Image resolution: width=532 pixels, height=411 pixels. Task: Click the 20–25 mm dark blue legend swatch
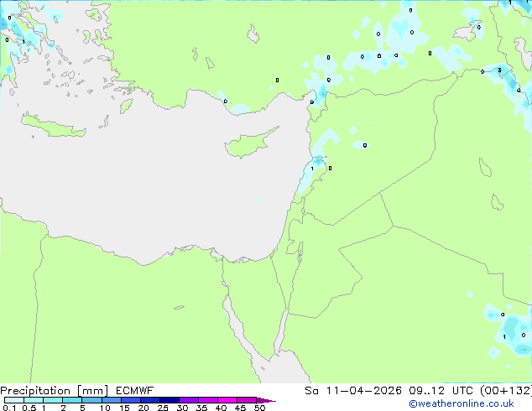149,400
